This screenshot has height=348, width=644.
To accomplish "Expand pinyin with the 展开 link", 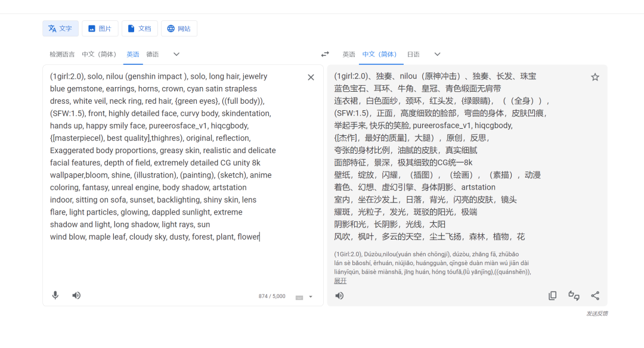I will tap(340, 281).
